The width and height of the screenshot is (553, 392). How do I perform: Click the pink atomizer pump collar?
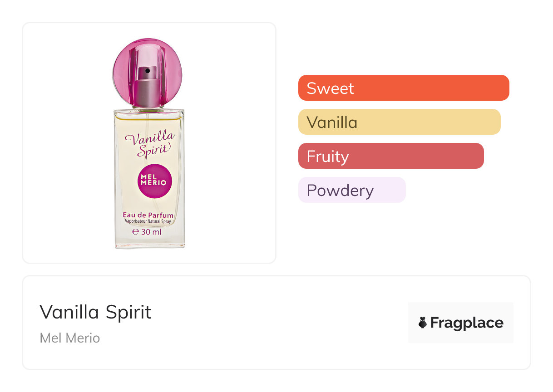click(148, 92)
